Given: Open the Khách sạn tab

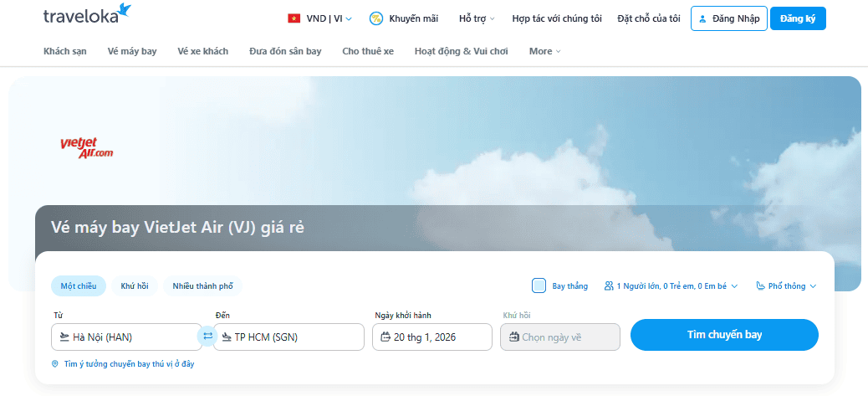Looking at the screenshot, I should tap(65, 51).
